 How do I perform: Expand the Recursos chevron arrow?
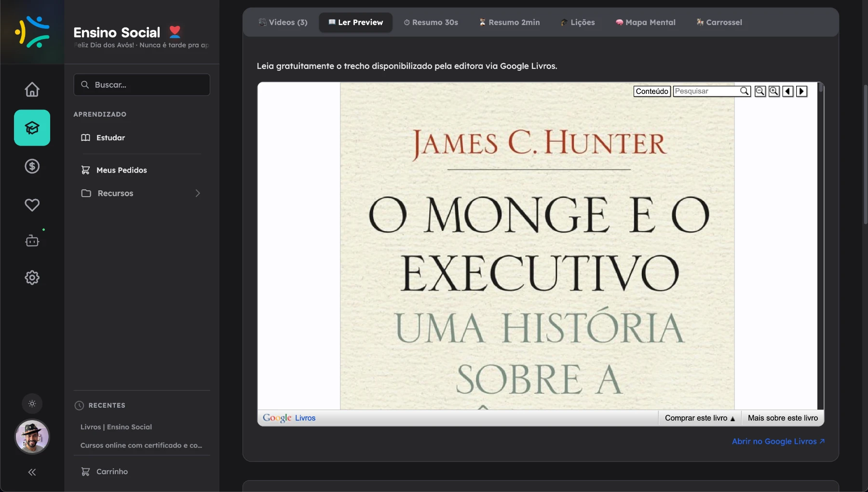[x=197, y=193]
